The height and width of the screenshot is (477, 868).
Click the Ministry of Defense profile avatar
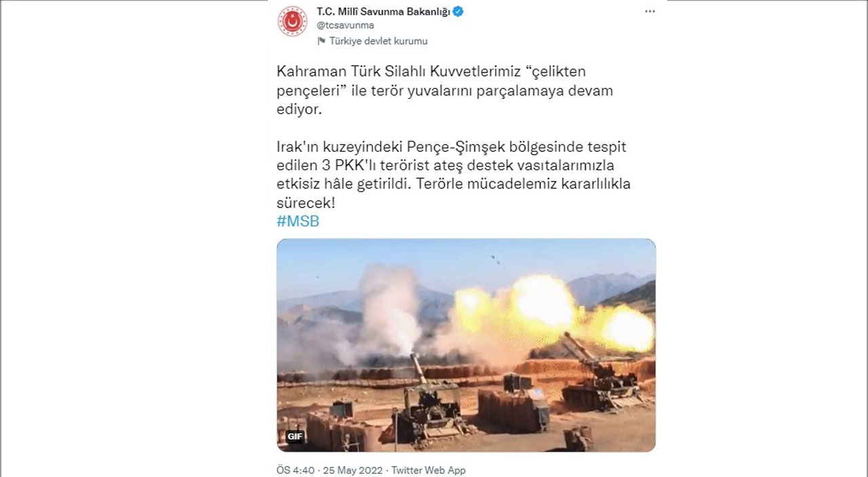(x=292, y=22)
